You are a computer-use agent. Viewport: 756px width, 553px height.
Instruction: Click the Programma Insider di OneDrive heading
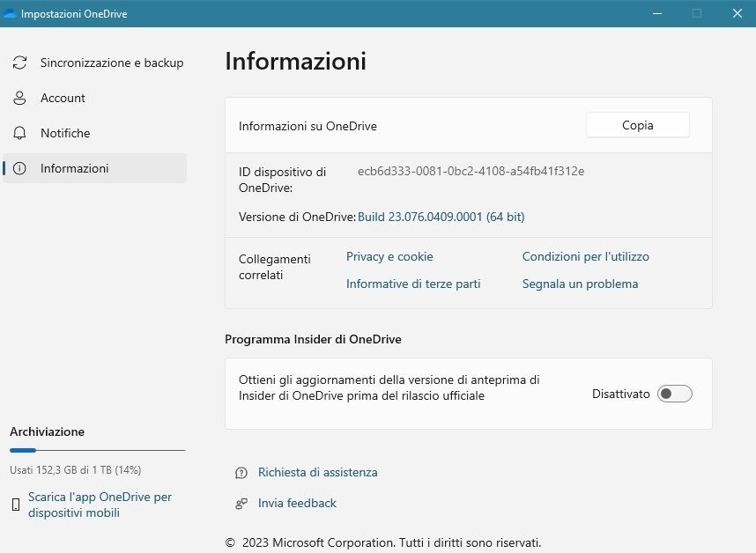click(313, 339)
